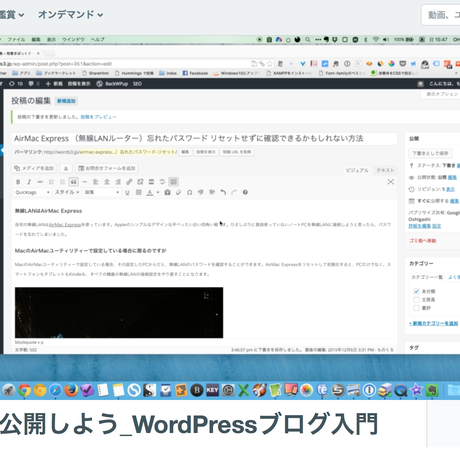This screenshot has width=460, height=460.
Task: Insert a bulleted list in the editor
Action: click(x=51, y=182)
